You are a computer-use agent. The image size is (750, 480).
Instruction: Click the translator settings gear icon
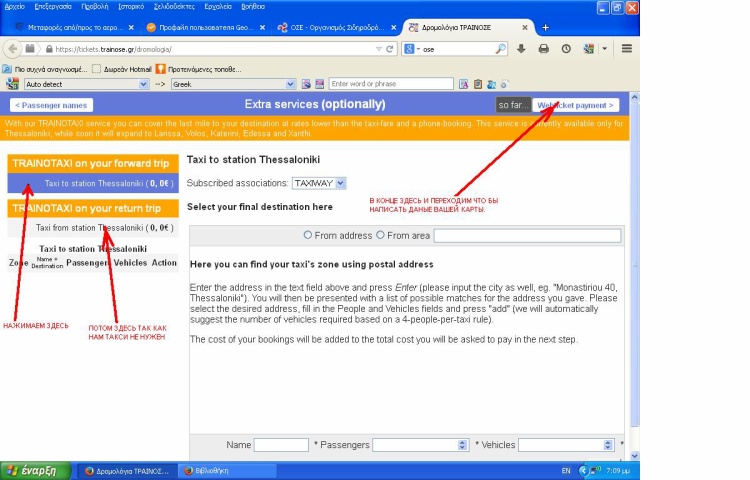pos(504,84)
